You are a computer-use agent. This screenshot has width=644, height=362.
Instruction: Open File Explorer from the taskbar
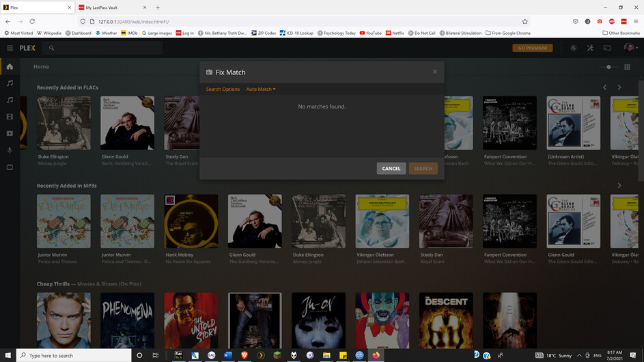[326, 355]
